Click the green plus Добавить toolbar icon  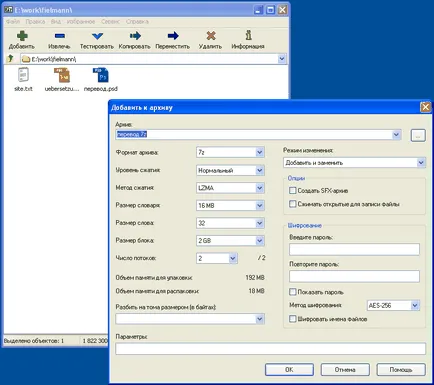coord(22,36)
